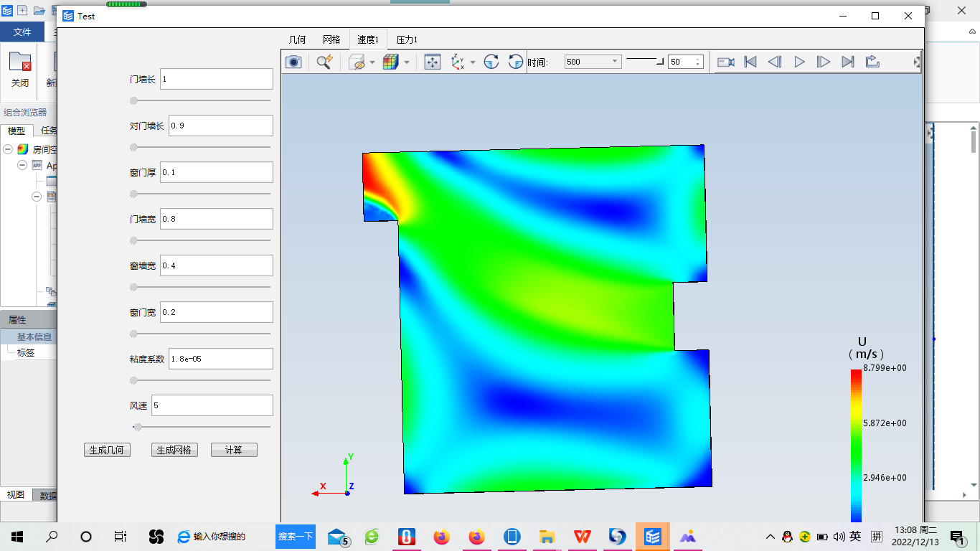980x551 pixels.
Task: Click the 搜索一下 button on taskbar
Action: click(296, 536)
